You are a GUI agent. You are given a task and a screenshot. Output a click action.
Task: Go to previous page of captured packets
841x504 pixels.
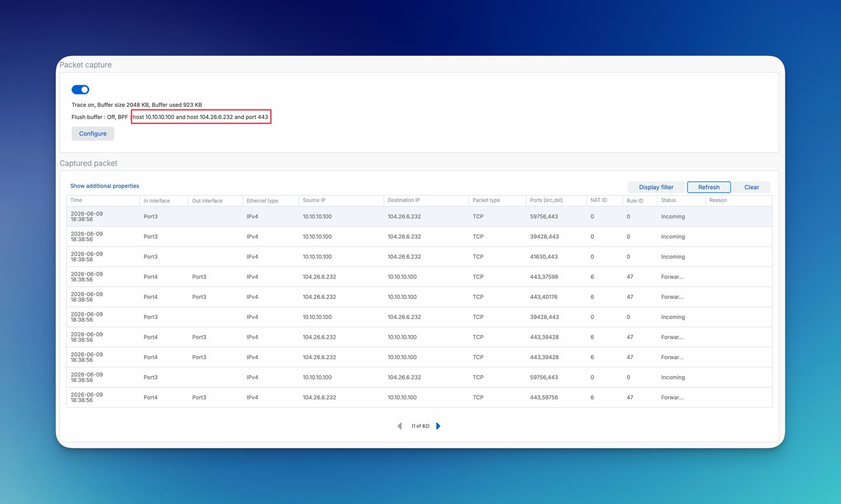(399, 426)
